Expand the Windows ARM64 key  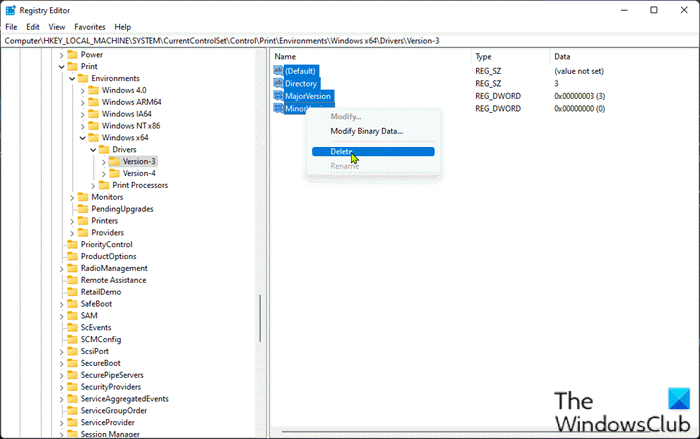pyautogui.click(x=83, y=102)
